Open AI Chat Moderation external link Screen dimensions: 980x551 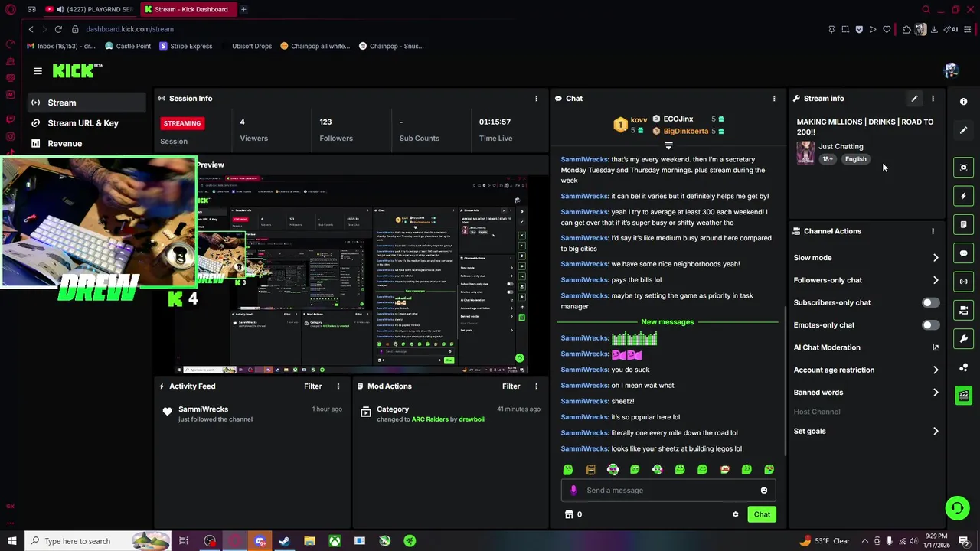[935, 347]
